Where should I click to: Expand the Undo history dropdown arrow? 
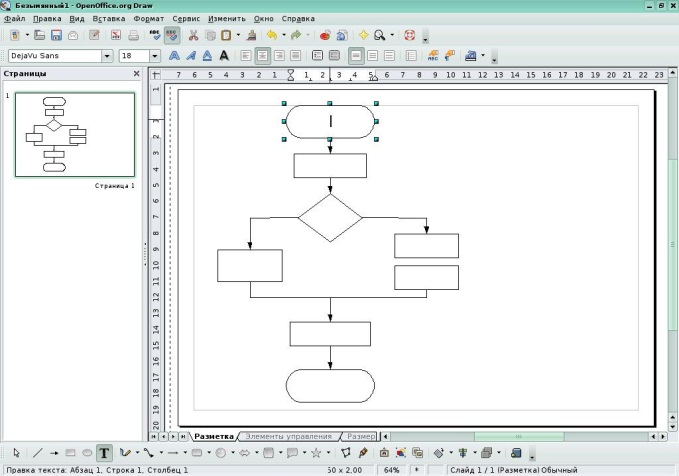[x=284, y=35]
